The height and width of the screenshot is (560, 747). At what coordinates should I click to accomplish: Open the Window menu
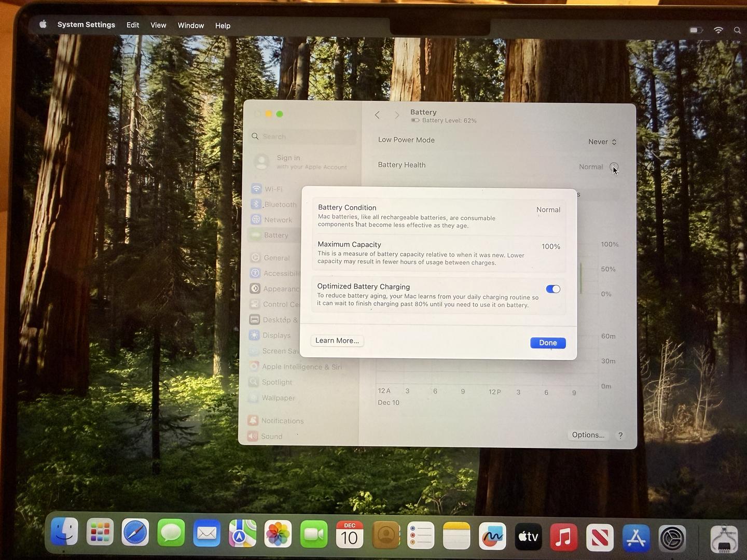[x=191, y=25]
